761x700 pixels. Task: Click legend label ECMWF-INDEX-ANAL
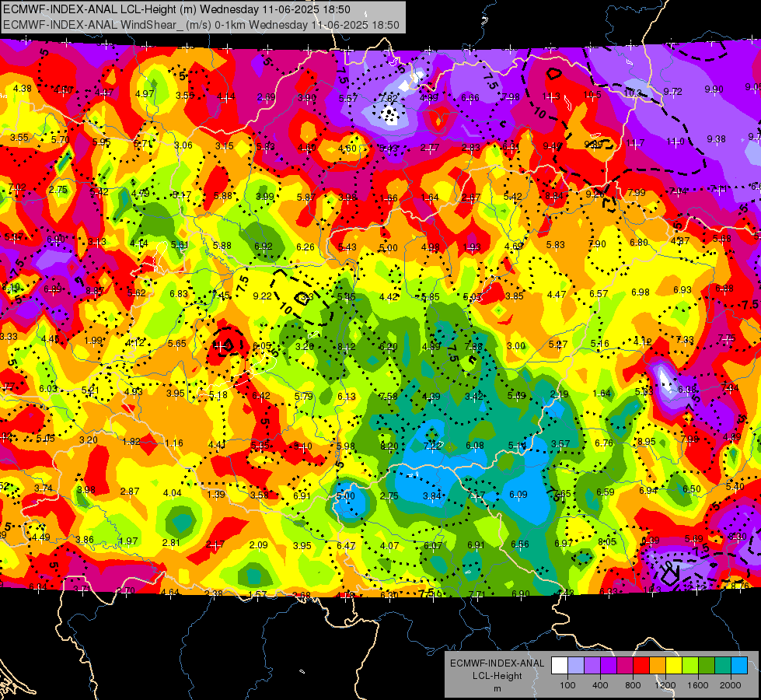pyautogui.click(x=497, y=663)
